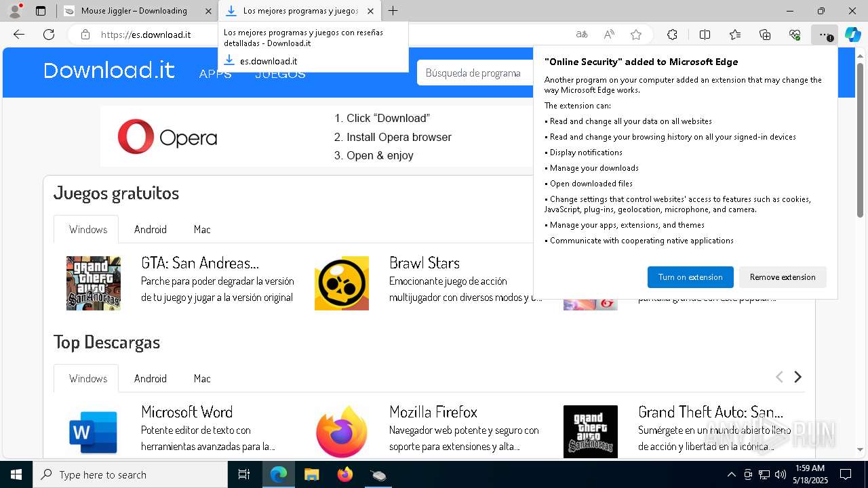
Task: Select Mac tab under Top Descargas
Action: (202, 378)
